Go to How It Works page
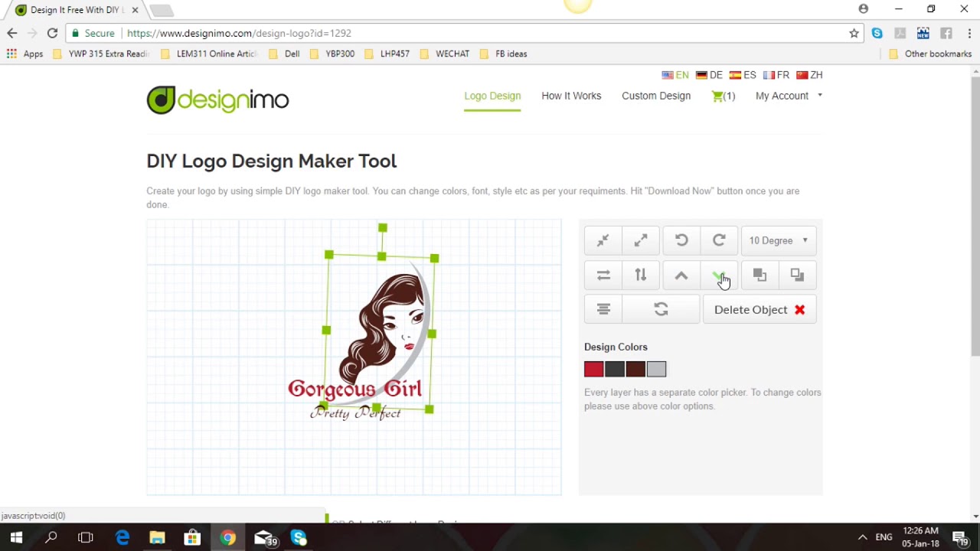 click(571, 96)
